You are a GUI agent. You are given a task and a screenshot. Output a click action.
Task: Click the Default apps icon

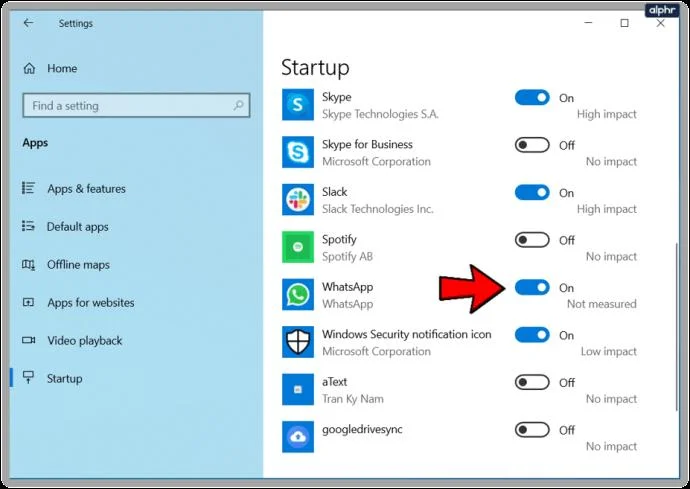tap(28, 226)
